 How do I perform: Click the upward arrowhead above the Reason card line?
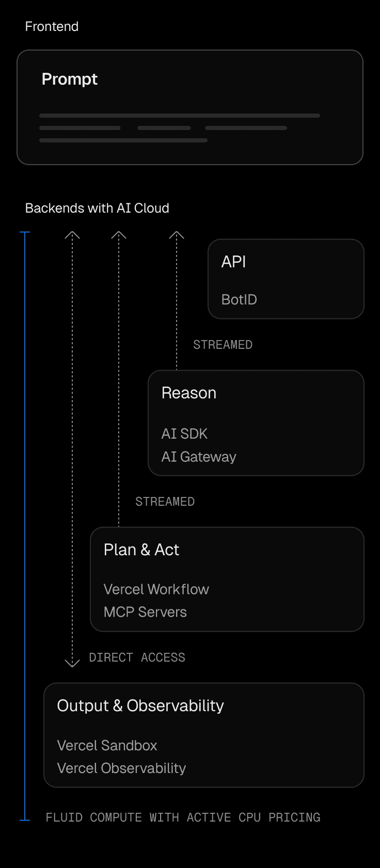pyautogui.click(x=177, y=235)
